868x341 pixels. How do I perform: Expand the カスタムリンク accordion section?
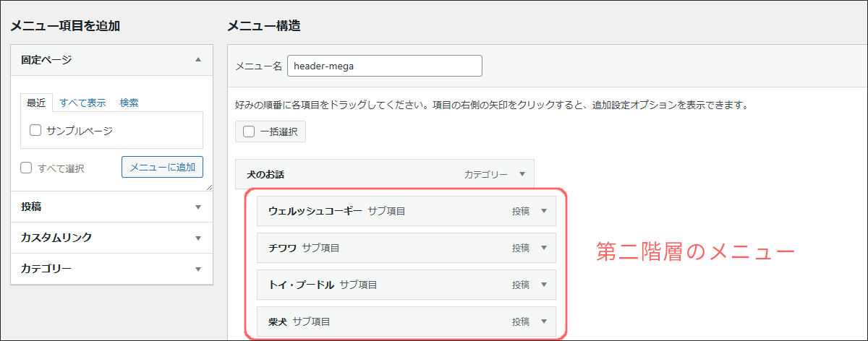click(198, 238)
